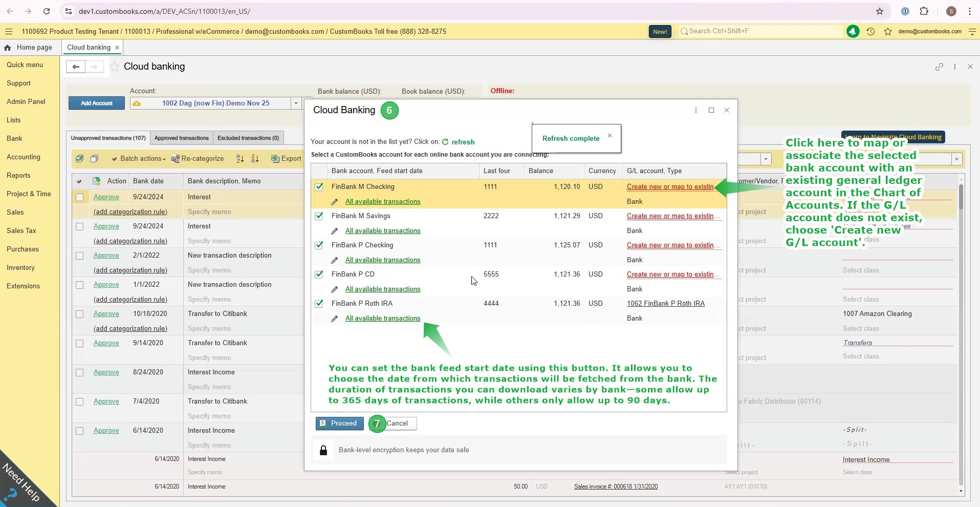Click the refresh icon beside the refresh link
Screen dimensions: 980x507
coord(445,142)
